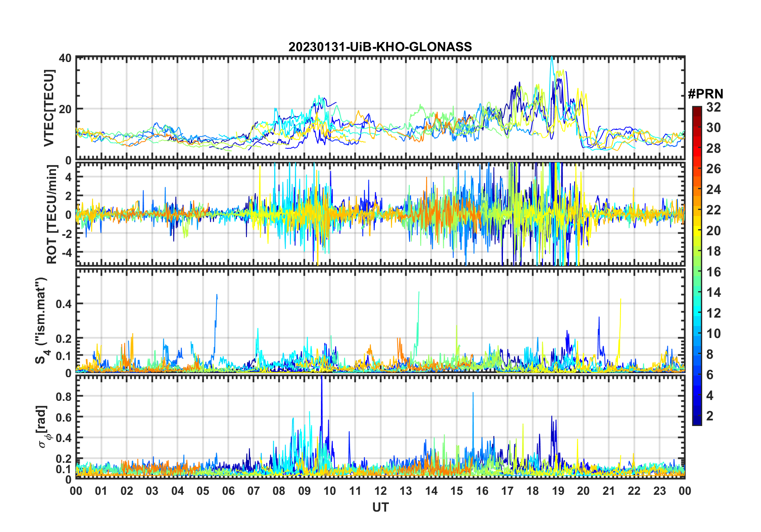Click colorbar tick label 20

pos(713,231)
